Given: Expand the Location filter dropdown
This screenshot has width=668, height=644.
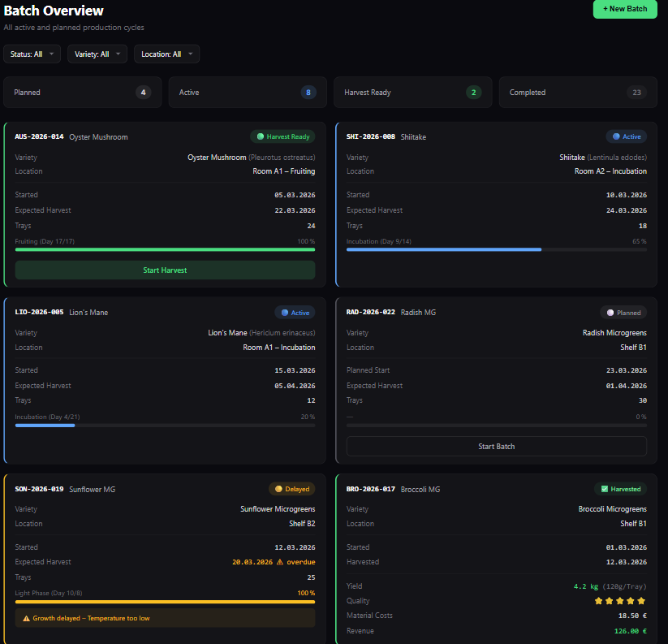Looking at the screenshot, I should [166, 54].
